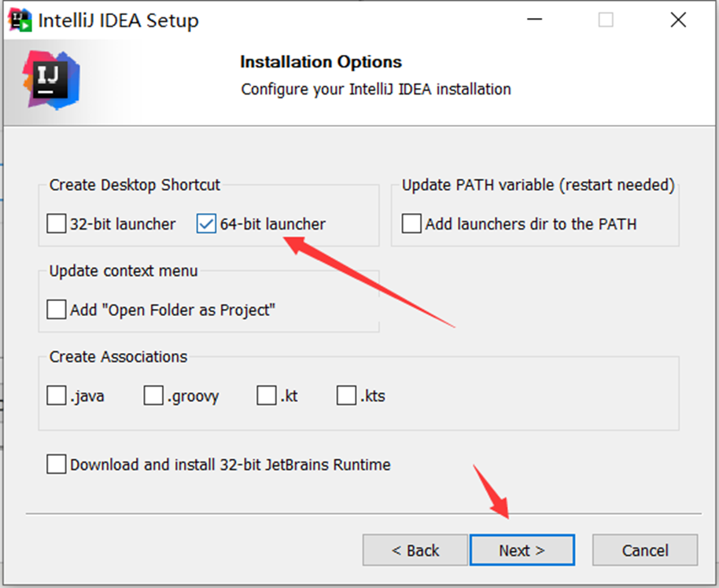The width and height of the screenshot is (719, 588).
Task: Close the IntelliJ IDEA Setup dialog
Action: tap(677, 20)
